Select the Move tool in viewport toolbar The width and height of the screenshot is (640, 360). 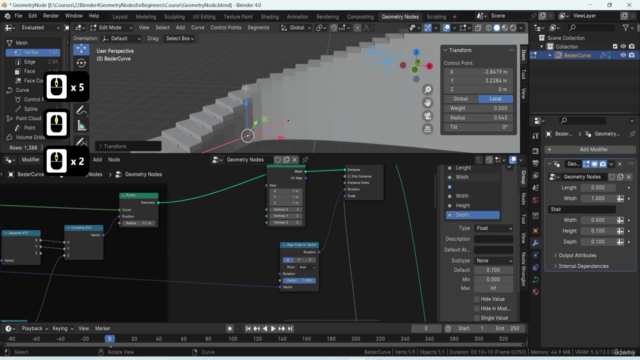tap(81, 49)
